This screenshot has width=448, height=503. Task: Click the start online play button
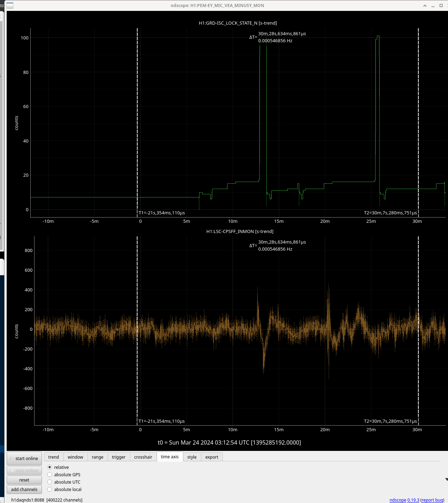[x=24, y=458]
